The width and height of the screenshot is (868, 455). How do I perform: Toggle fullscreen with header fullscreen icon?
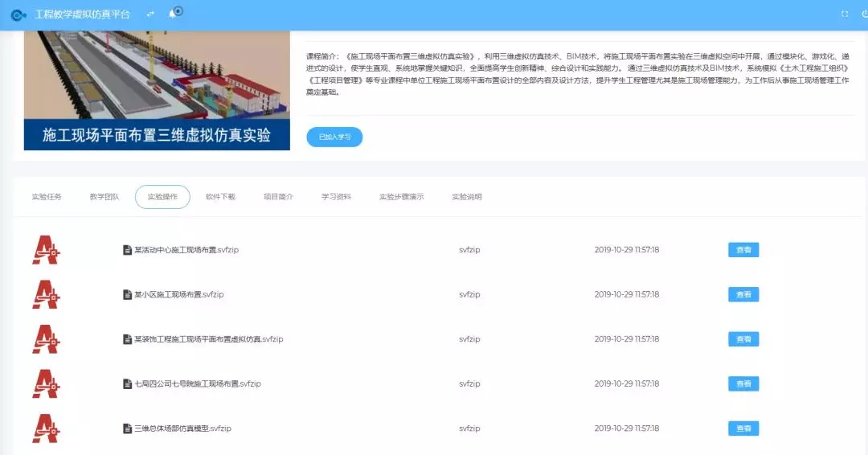(x=845, y=14)
